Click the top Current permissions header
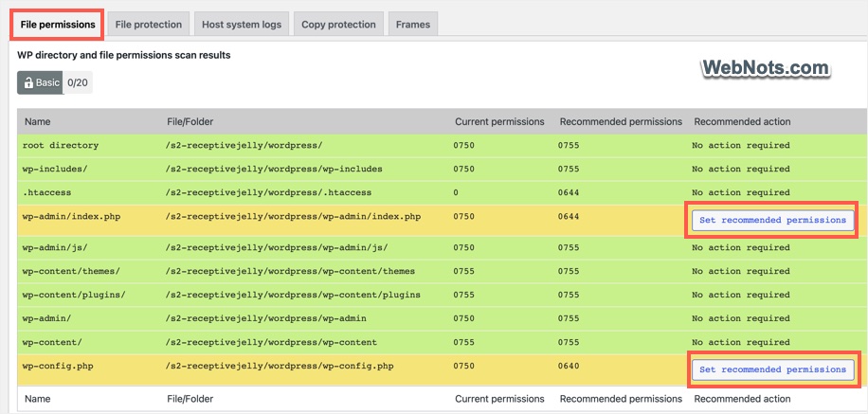Image resolution: width=868 pixels, height=414 pixels. pos(499,121)
